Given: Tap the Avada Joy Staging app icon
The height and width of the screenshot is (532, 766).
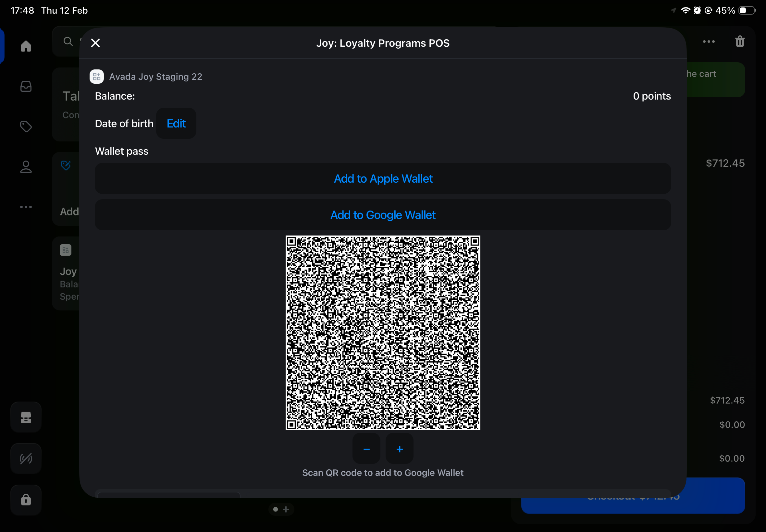Looking at the screenshot, I should (97, 77).
